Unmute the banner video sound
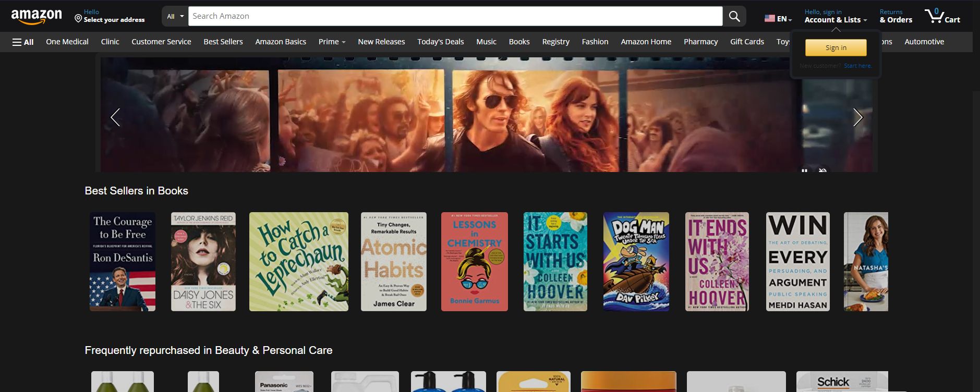The width and height of the screenshot is (980, 392). (x=822, y=170)
